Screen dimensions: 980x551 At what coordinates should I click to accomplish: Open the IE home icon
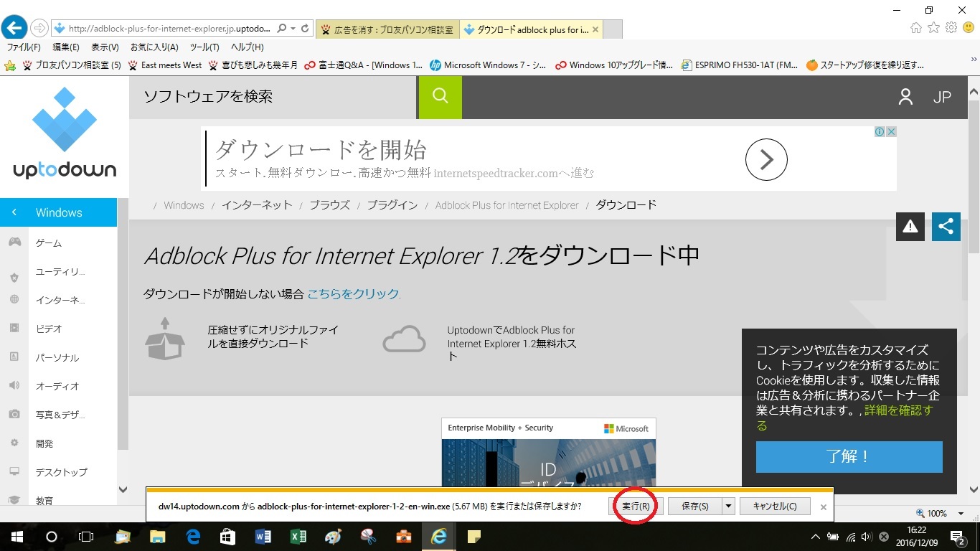point(915,28)
